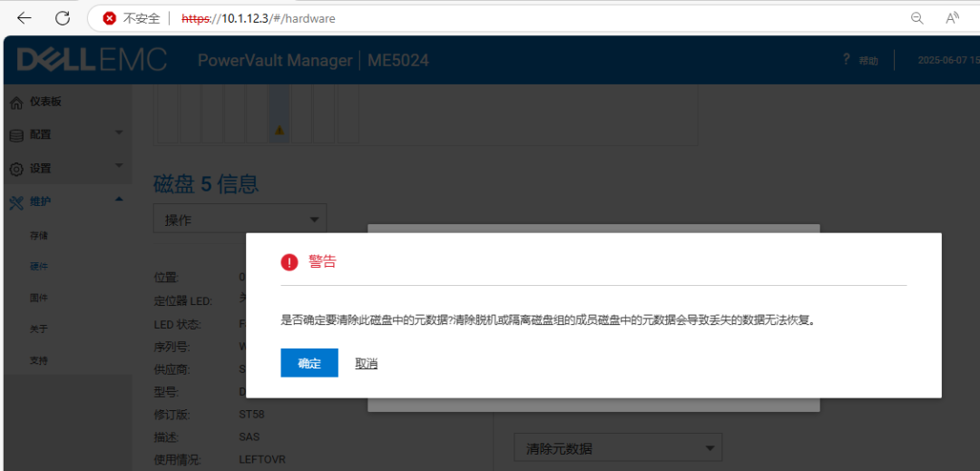Click the PowerVault Manager title
This screenshot has height=471, width=980.
click(275, 61)
